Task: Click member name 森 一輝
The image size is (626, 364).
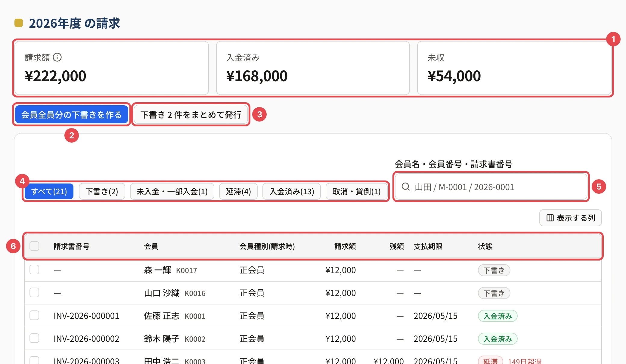Action: pyautogui.click(x=157, y=270)
